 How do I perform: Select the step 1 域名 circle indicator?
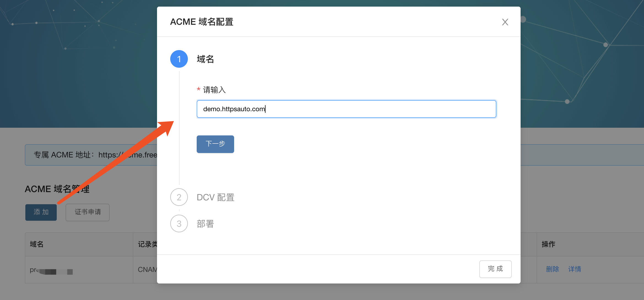coord(179,59)
